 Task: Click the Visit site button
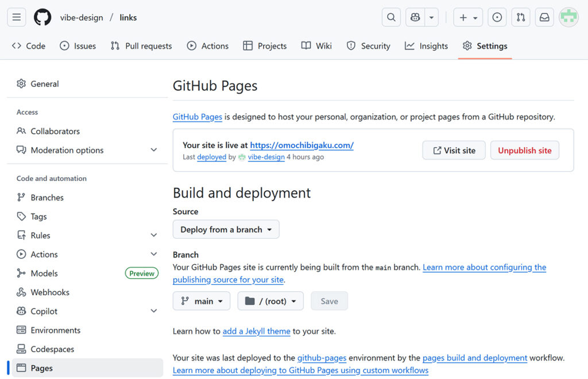click(454, 150)
